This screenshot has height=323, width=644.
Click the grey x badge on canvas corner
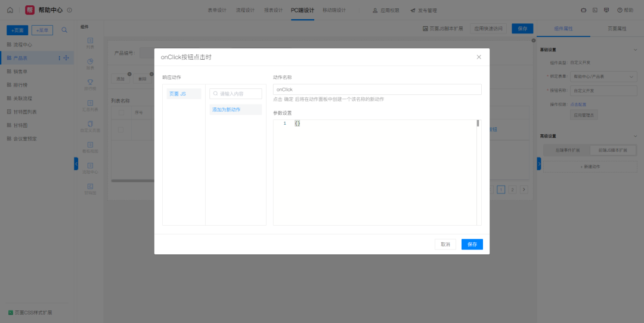coord(534,41)
